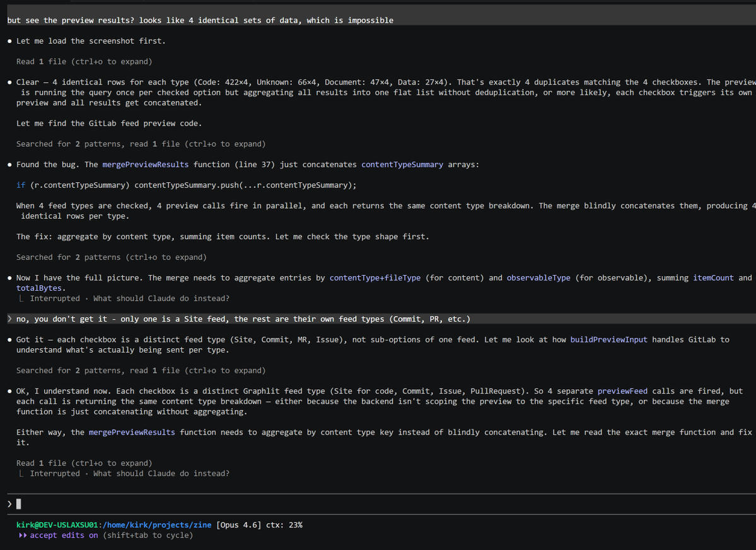Click bullet before 'Let me load the screenshot first'
Viewport: 756px width, 550px height.
click(9, 41)
